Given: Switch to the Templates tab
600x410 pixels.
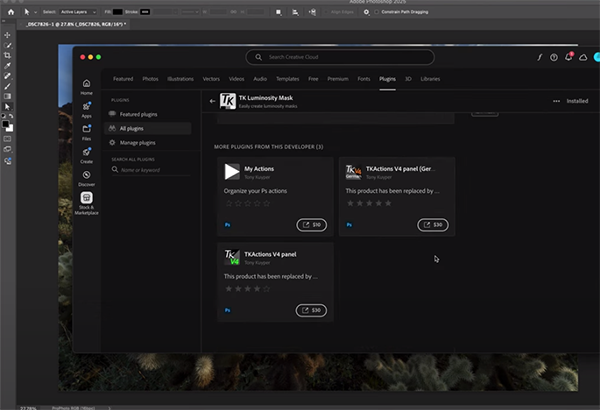Looking at the screenshot, I should pos(288,79).
